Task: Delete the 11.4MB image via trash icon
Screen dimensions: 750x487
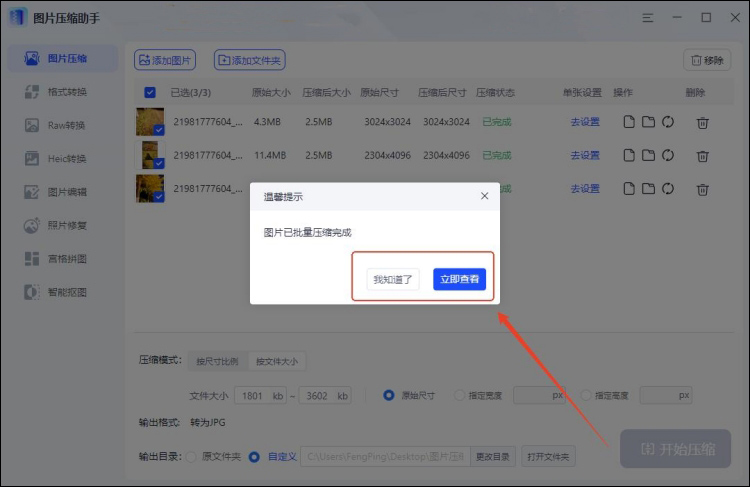Action: pyautogui.click(x=702, y=156)
